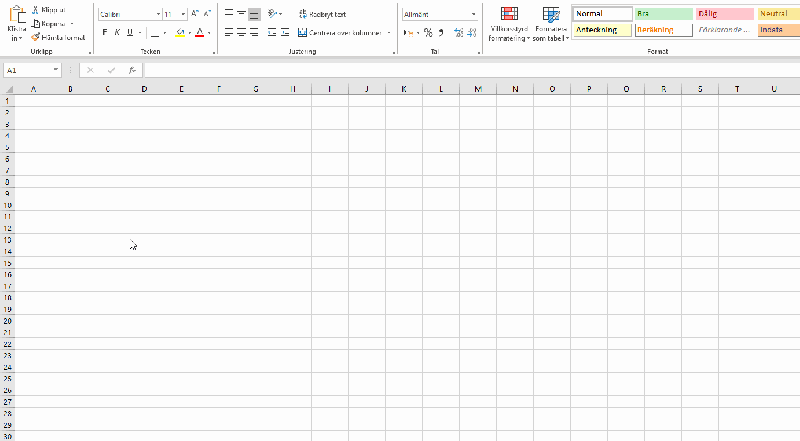Open the Kopiera dropdown arrow

72,24
